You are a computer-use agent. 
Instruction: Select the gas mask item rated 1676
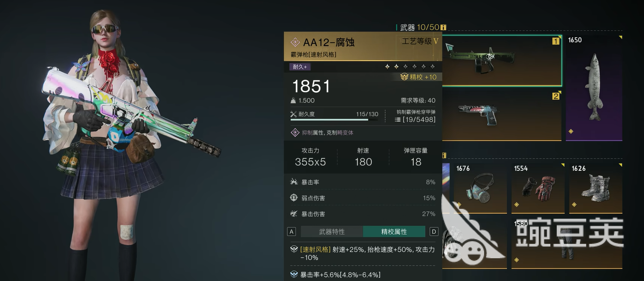[479, 188]
